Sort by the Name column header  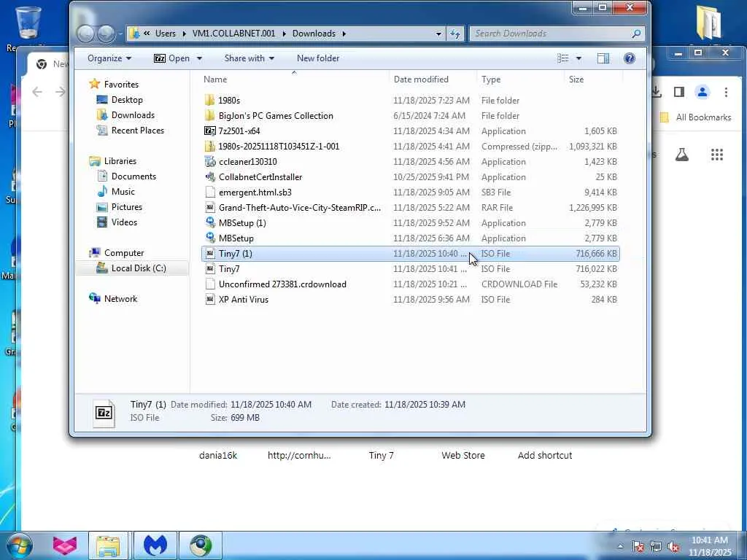click(294, 79)
